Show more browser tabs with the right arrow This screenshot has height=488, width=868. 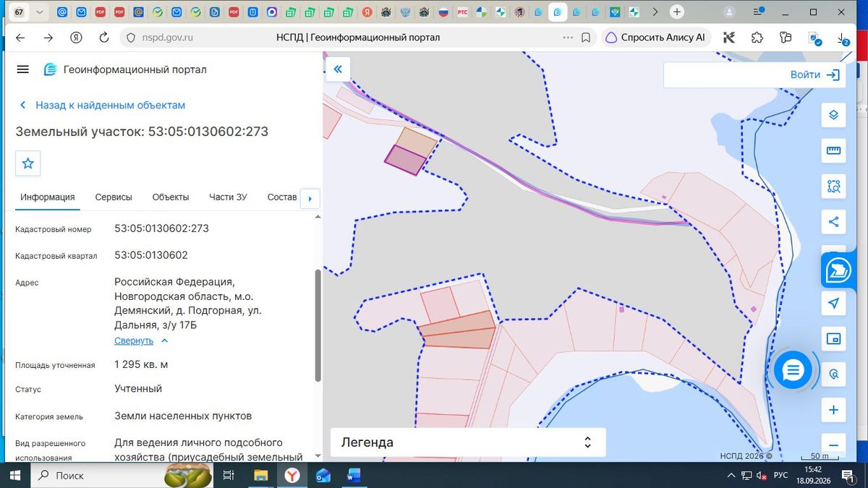(655, 12)
